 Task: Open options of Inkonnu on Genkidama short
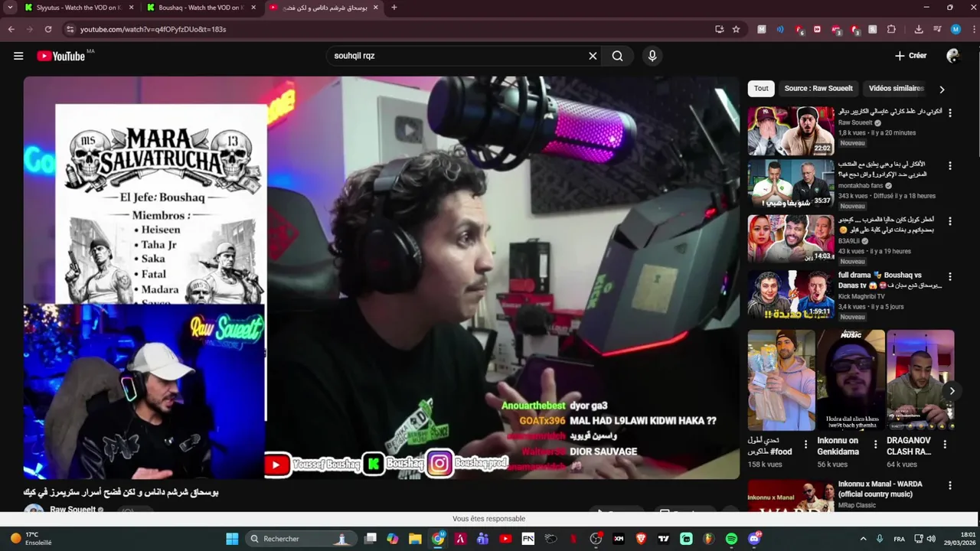(x=875, y=444)
